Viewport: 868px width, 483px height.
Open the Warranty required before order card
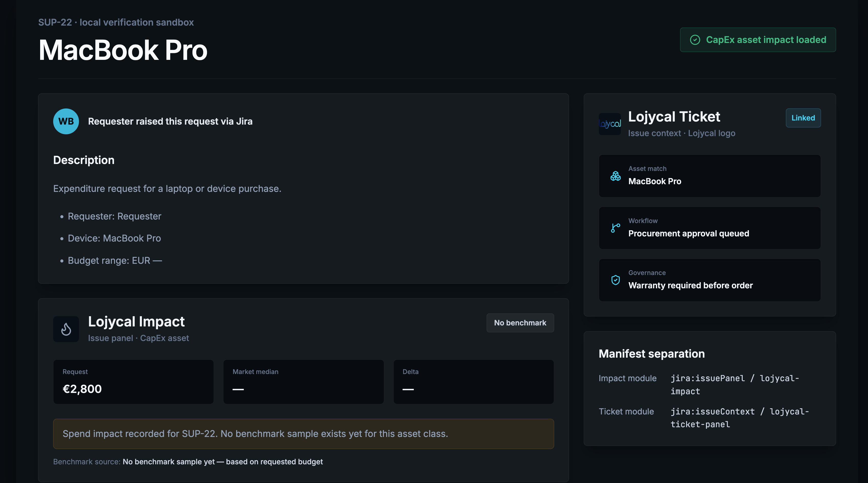[710, 280]
